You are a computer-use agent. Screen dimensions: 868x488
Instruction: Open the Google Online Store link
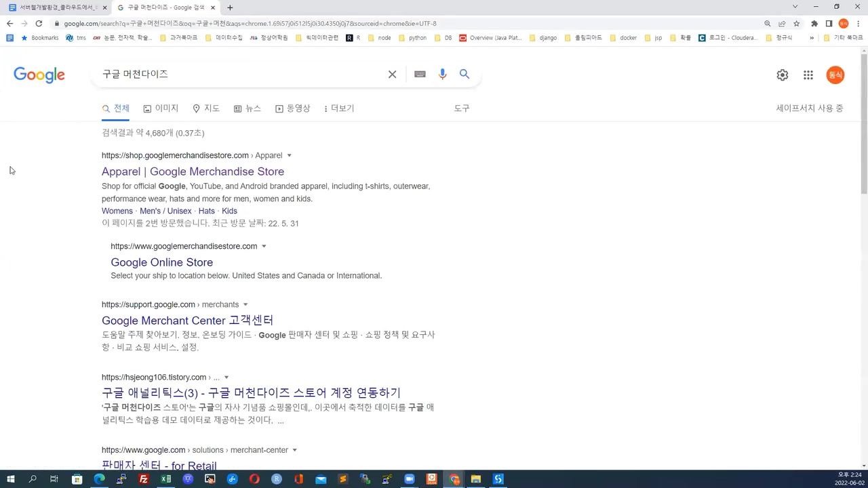[161, 262]
